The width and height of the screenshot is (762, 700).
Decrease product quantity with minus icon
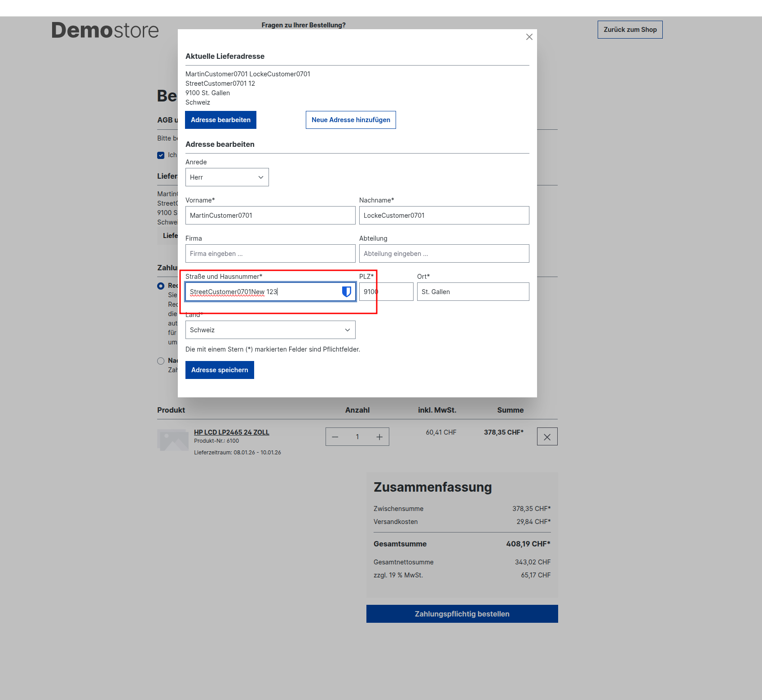(335, 436)
